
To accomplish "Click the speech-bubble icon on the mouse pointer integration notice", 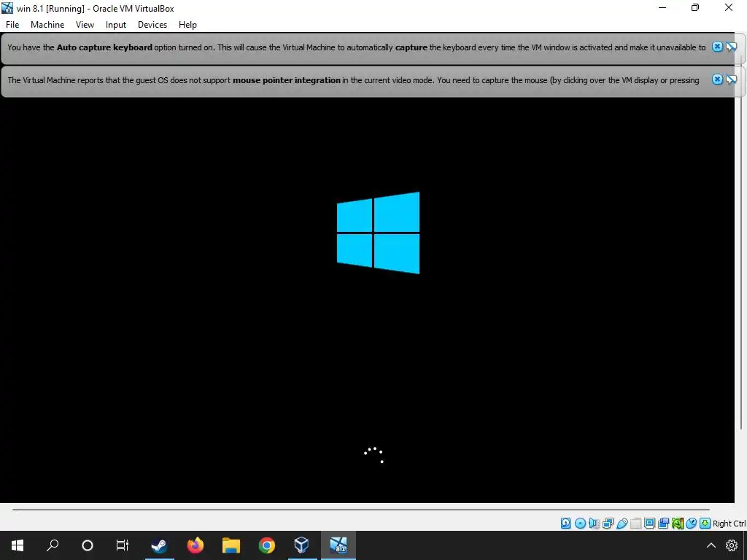I will pos(731,79).
